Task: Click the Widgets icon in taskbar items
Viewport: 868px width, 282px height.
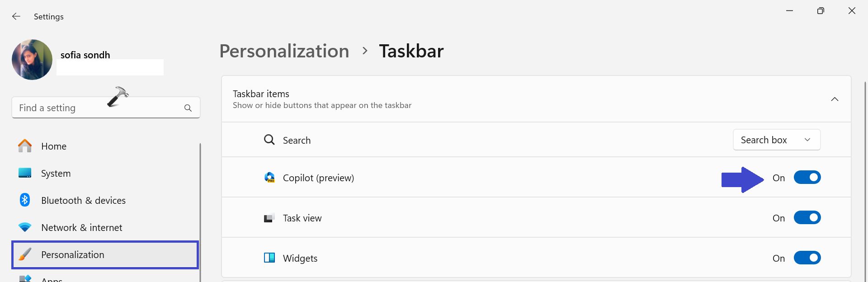Action: (269, 258)
